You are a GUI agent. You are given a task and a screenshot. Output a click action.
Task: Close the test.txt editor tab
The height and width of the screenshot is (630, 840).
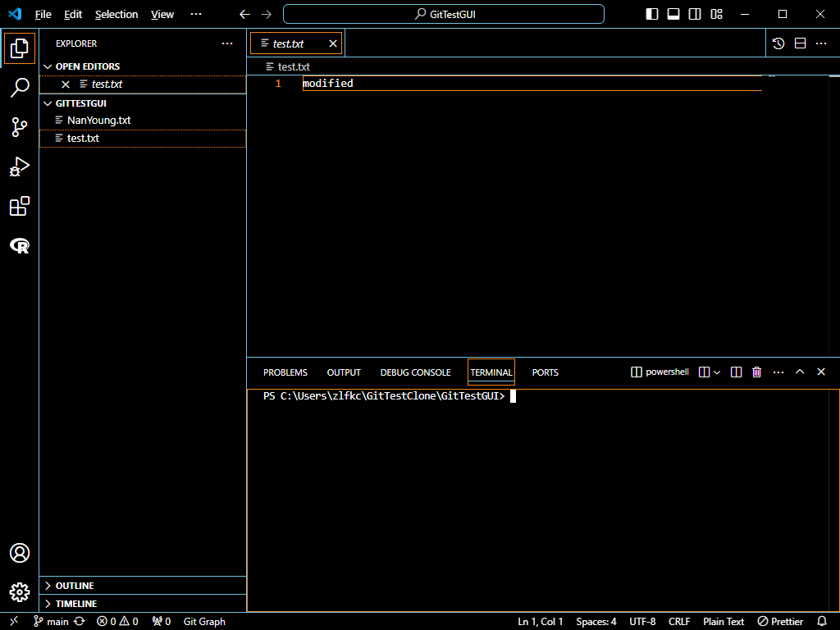tap(333, 43)
